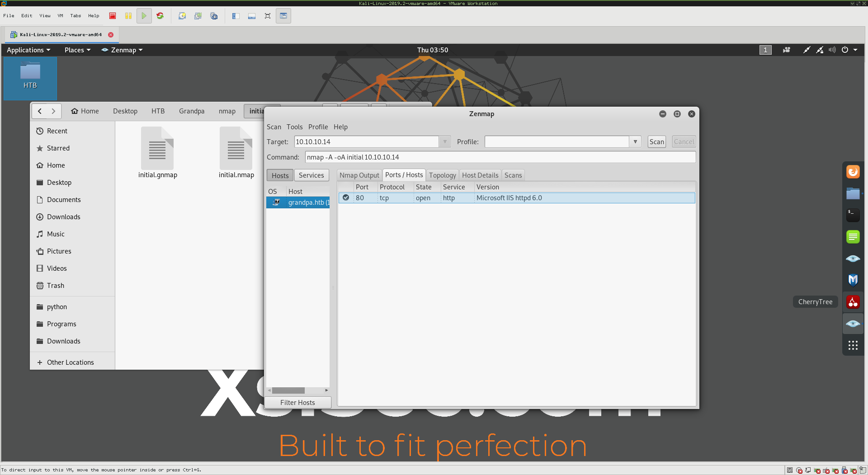Click the Scan button in Zenmap

click(x=656, y=142)
